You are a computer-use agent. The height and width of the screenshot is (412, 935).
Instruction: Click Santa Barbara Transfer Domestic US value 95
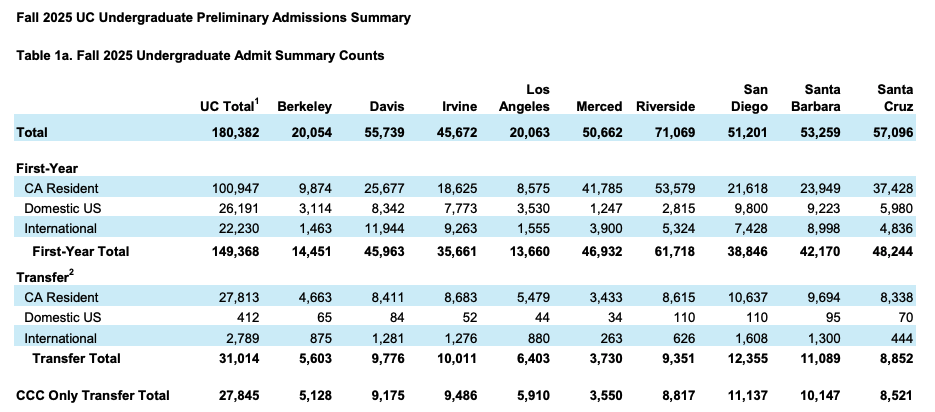tap(833, 318)
